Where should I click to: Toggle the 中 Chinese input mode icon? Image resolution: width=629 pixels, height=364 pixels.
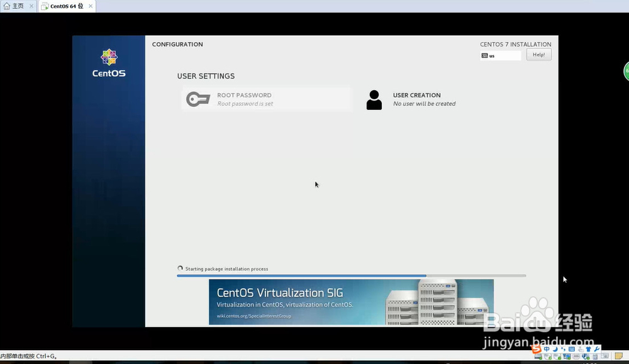tap(547, 349)
